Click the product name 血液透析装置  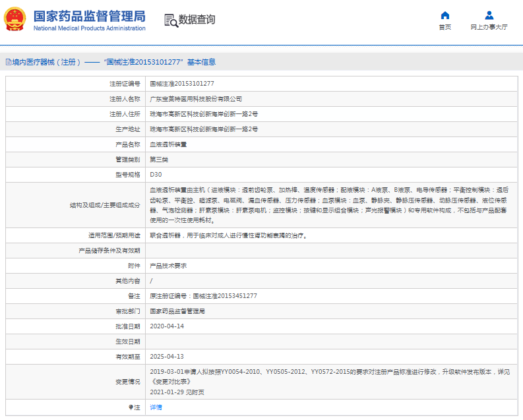click(168, 144)
